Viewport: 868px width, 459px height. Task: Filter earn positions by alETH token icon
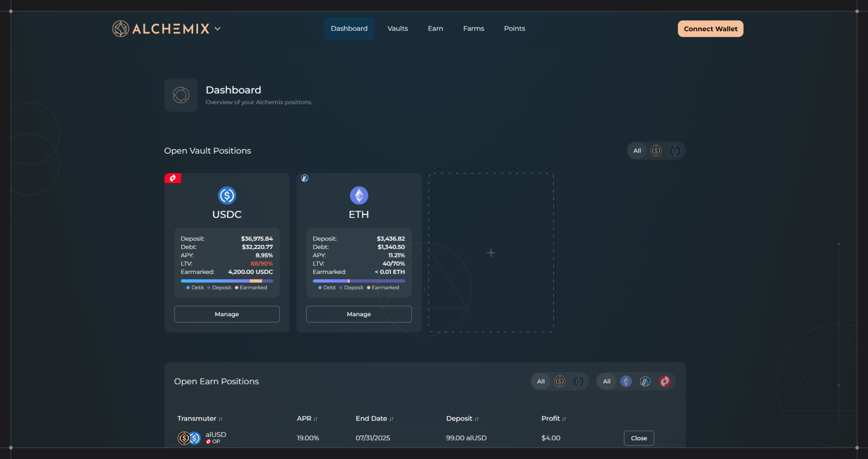click(x=579, y=382)
